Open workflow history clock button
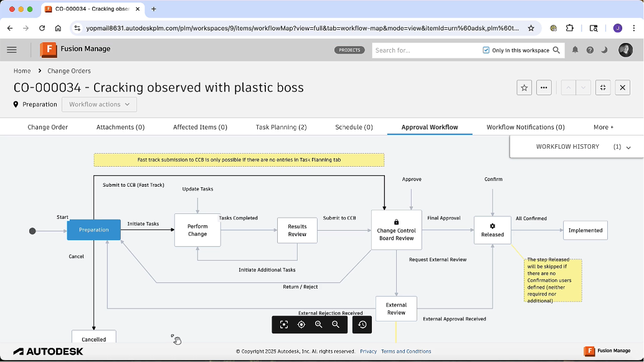The image size is (644, 362). (362, 325)
